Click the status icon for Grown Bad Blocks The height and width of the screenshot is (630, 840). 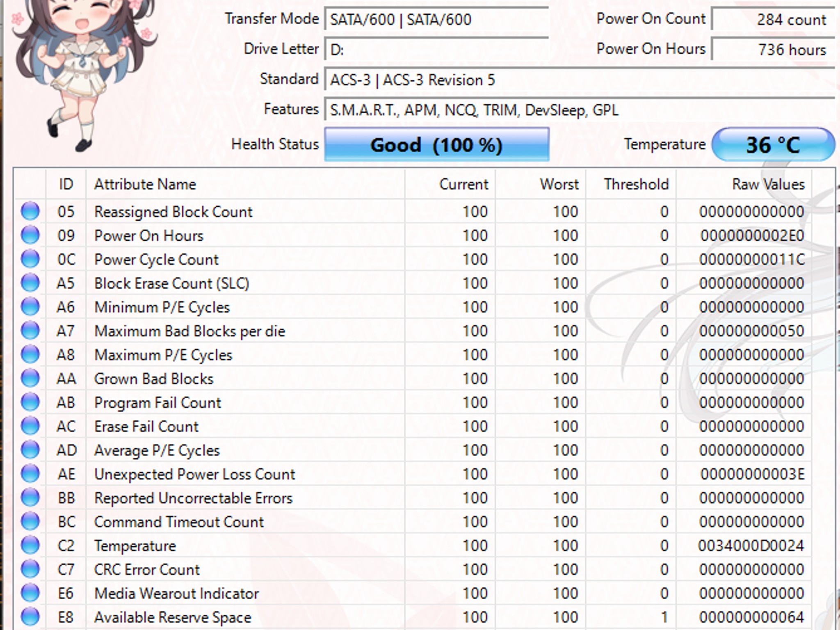click(x=30, y=378)
